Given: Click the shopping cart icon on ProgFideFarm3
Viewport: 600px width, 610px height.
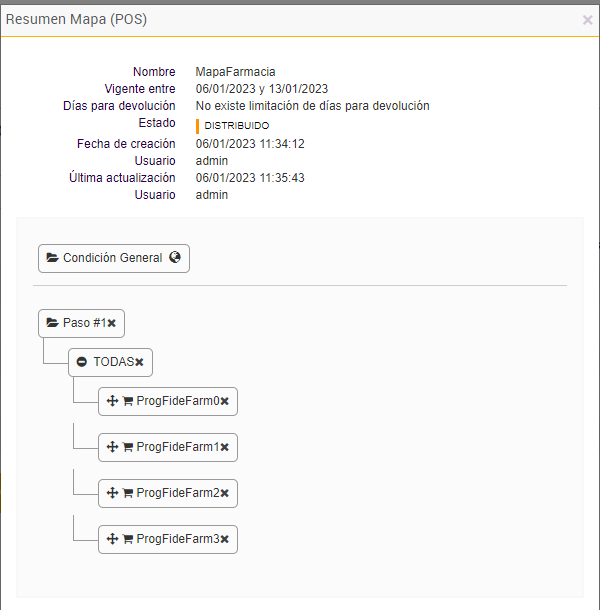Looking at the screenshot, I should (x=128, y=539).
